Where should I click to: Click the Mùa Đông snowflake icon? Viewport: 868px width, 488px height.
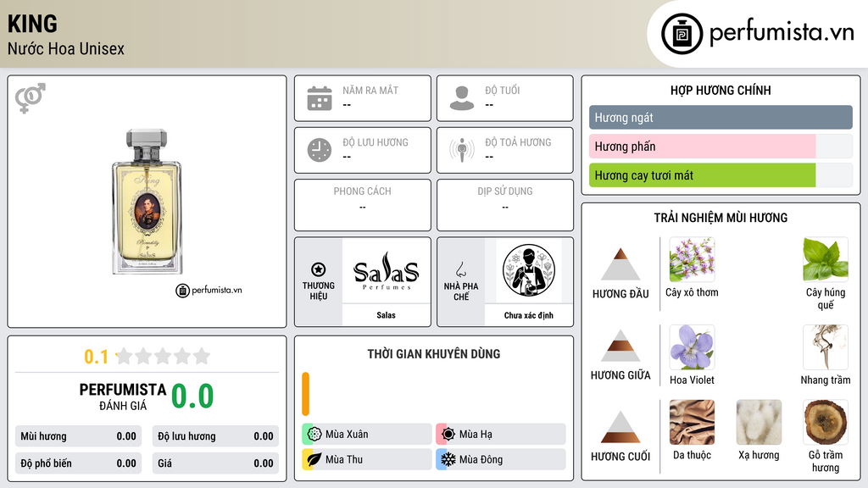point(448,459)
